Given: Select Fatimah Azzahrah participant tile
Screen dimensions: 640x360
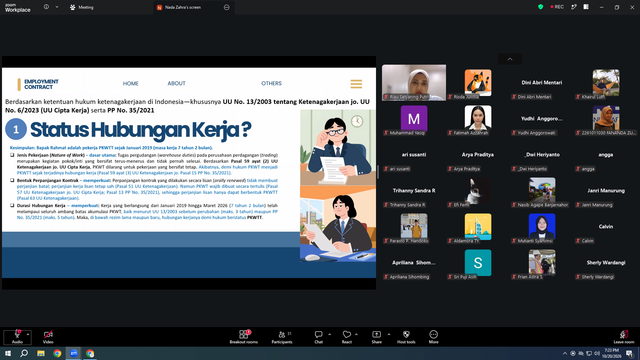Looking at the screenshot, I should pos(478,118).
